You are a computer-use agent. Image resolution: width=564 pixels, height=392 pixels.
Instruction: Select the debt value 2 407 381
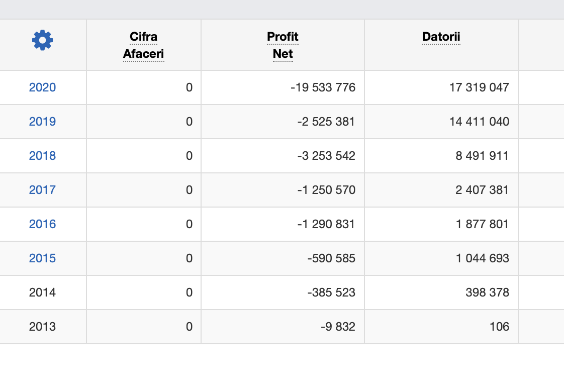pyautogui.click(x=482, y=190)
